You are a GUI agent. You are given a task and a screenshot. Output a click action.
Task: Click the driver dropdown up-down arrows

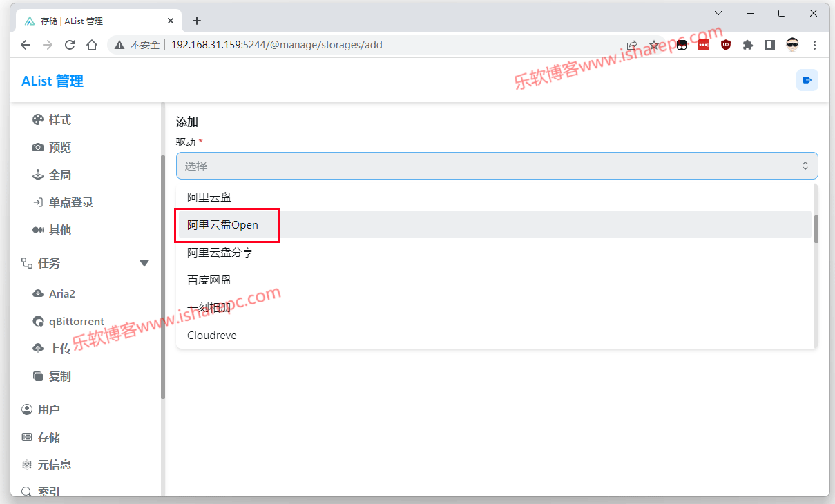click(805, 166)
